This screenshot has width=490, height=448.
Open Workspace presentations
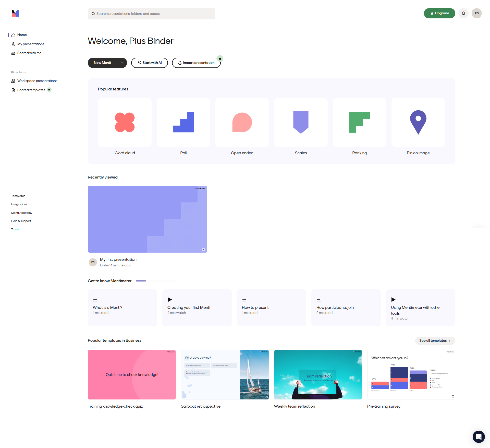37,81
